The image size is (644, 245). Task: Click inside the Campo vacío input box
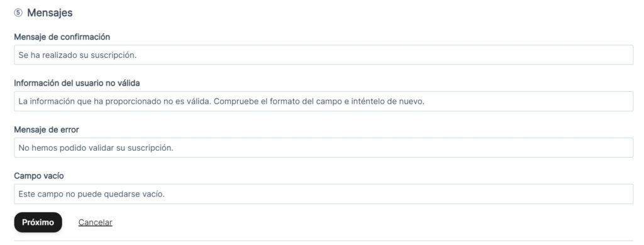324,194
